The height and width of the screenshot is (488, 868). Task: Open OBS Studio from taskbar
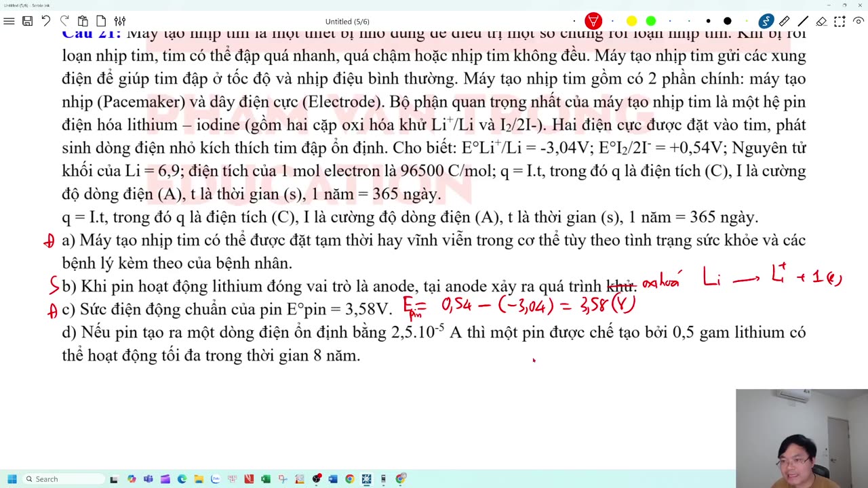(316, 479)
